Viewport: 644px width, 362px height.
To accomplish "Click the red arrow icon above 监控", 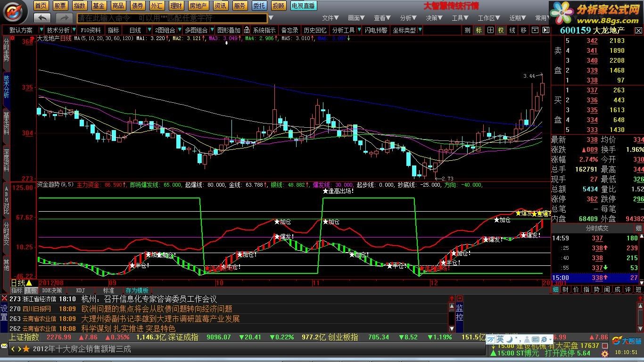I will coord(460,298).
